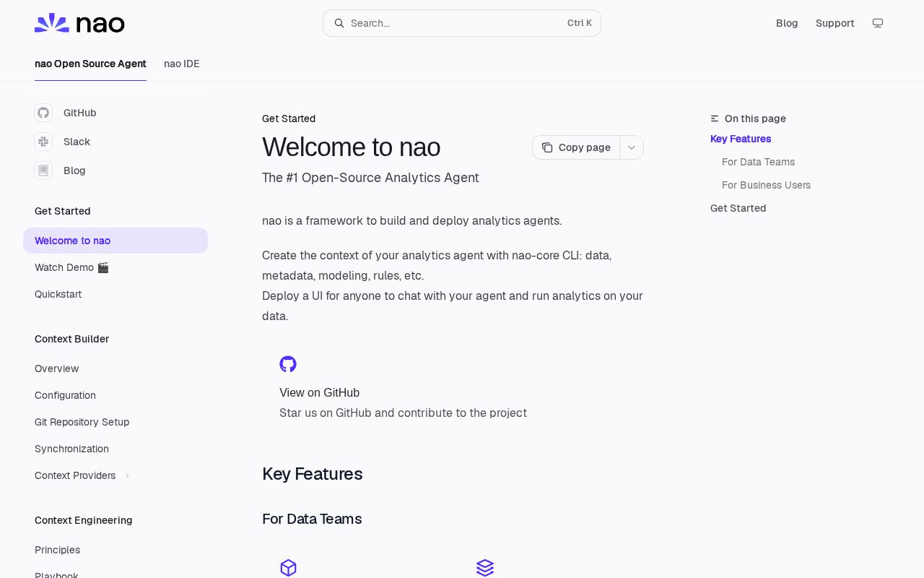The height and width of the screenshot is (578, 924).
Task: Click the purple GitHub icon in card
Action: point(288,364)
